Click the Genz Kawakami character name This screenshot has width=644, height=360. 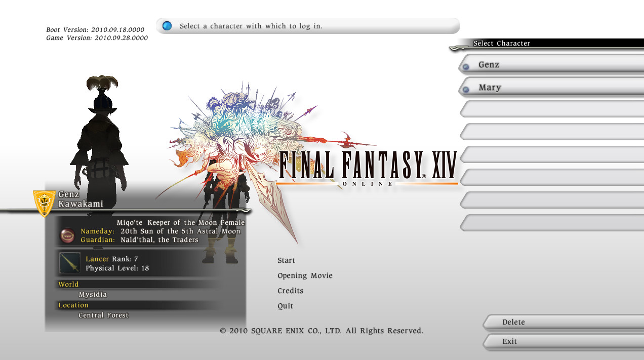(x=80, y=199)
